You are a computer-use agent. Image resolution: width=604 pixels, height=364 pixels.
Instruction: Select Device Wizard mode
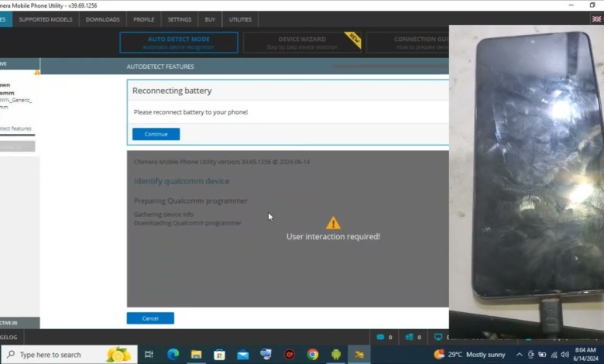(x=301, y=42)
